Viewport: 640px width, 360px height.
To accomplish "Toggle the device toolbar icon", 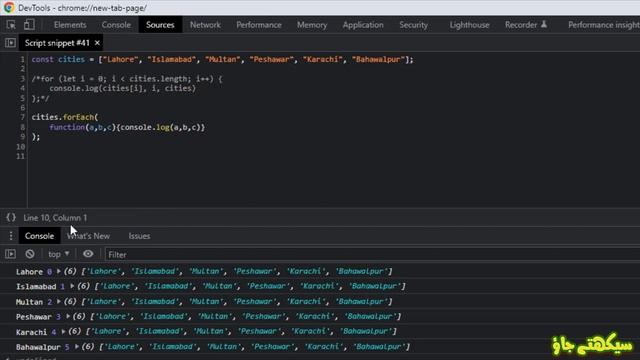I will (29, 25).
